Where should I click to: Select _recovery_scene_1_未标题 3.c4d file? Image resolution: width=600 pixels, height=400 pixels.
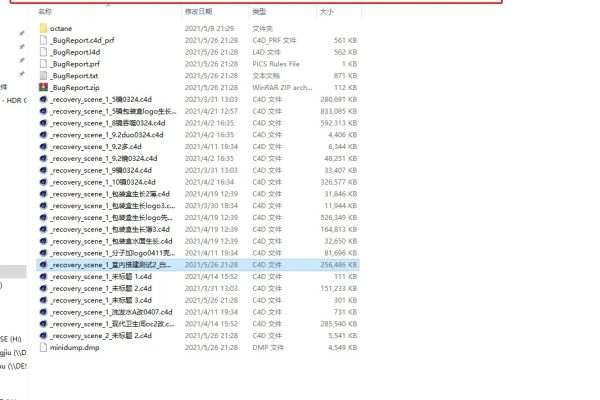click(x=100, y=299)
